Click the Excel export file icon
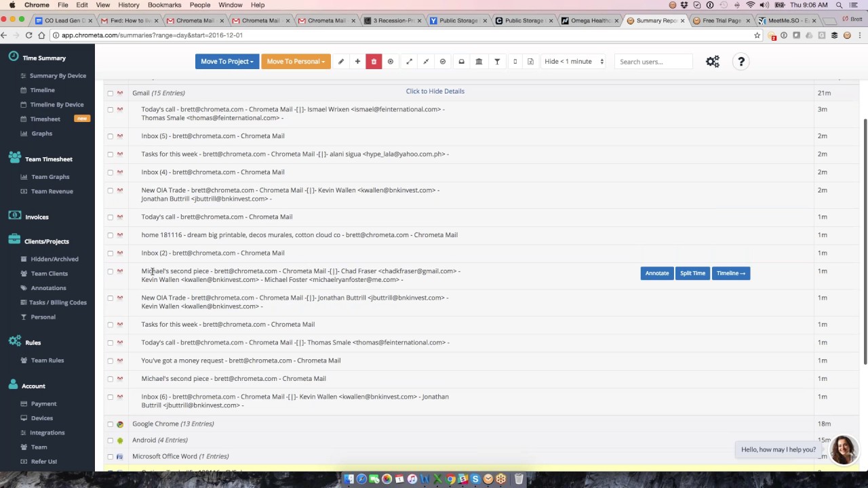 (530, 62)
